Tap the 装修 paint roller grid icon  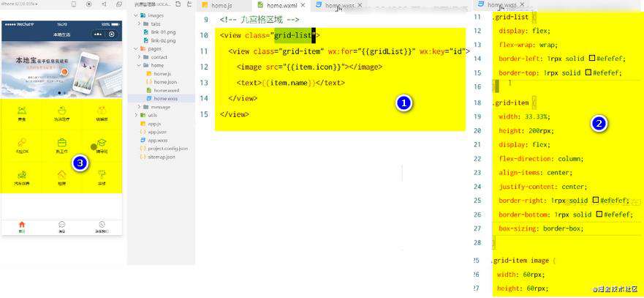(x=102, y=174)
